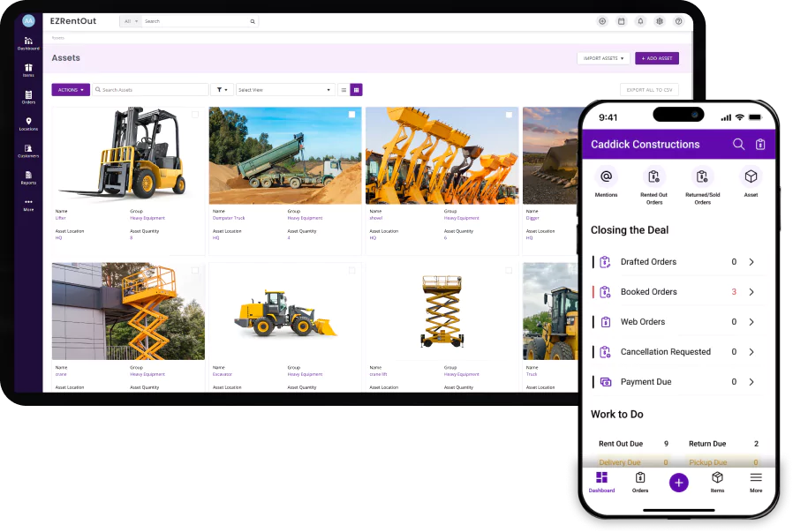
Task: Expand the Select View dropdown
Action: tap(285, 90)
